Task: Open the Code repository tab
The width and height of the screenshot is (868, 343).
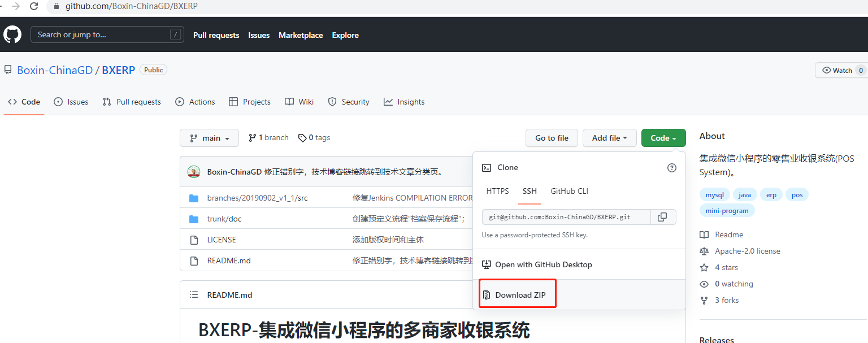Action: click(24, 102)
